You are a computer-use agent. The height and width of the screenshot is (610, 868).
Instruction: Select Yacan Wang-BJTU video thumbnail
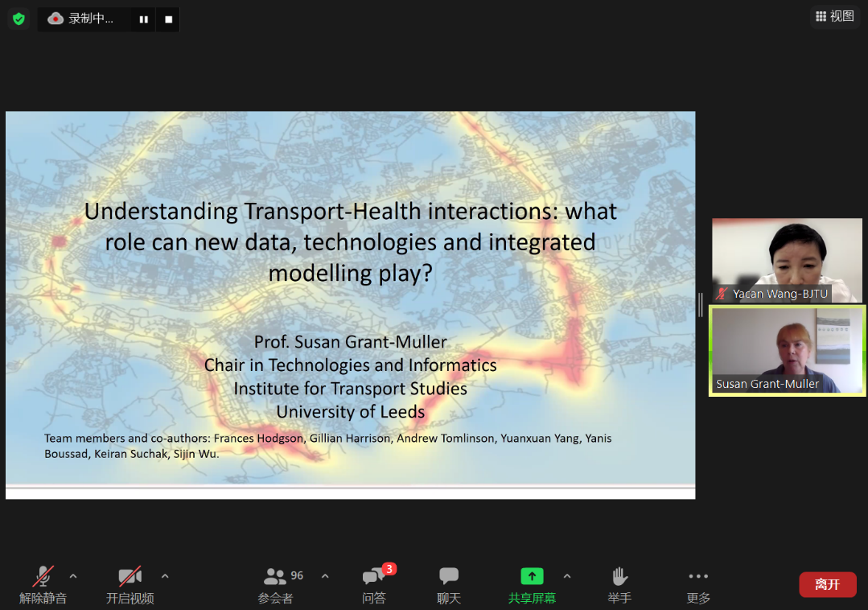(787, 260)
